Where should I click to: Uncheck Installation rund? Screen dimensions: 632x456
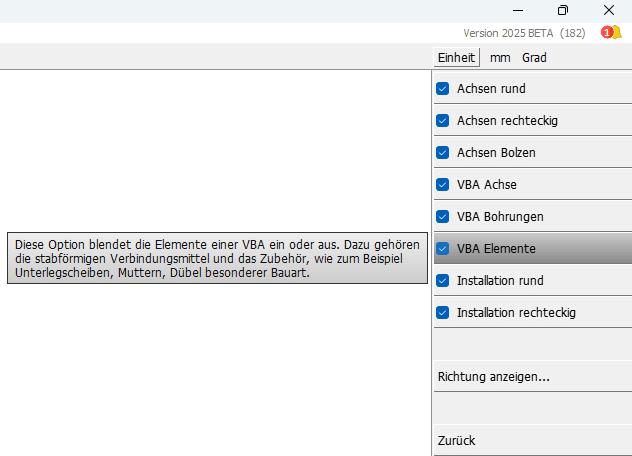point(443,281)
